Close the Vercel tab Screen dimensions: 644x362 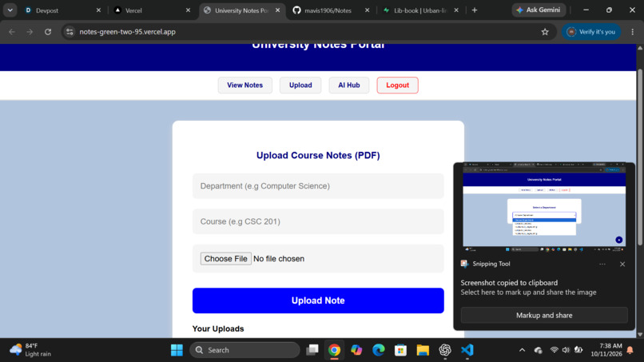tap(188, 10)
